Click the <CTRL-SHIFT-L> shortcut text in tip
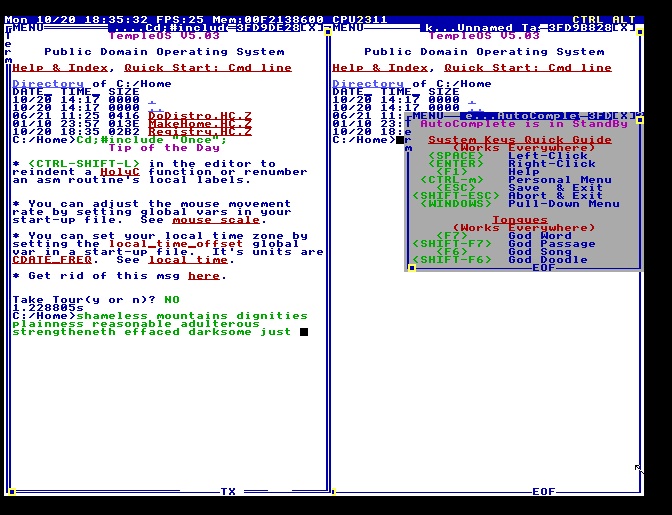672x515 pixels. click(x=84, y=164)
